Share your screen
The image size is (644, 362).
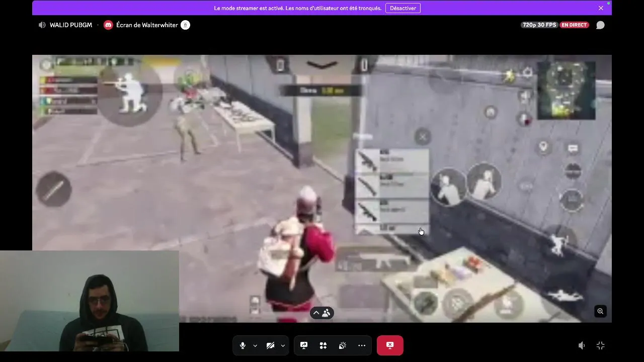click(x=304, y=345)
